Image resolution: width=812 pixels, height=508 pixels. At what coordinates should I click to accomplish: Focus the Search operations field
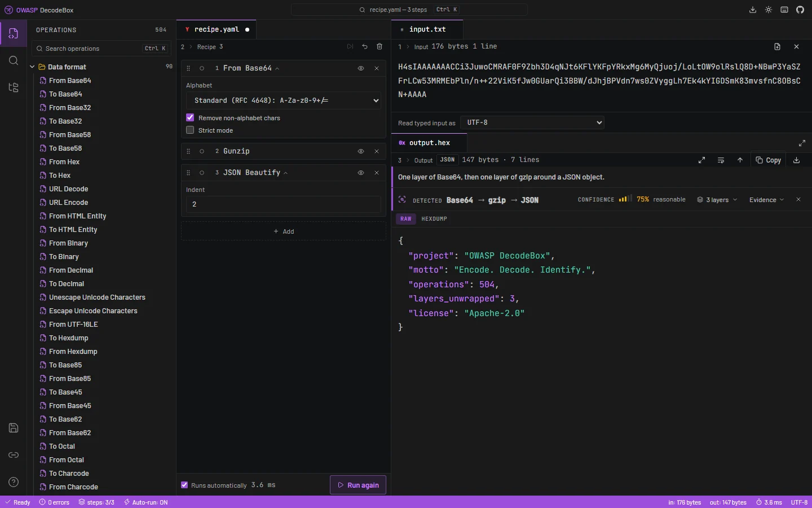click(x=101, y=49)
